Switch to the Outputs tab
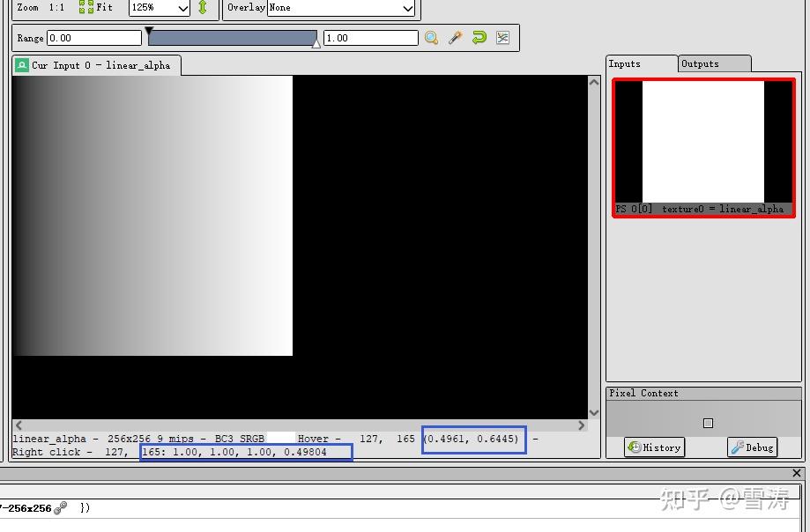Viewport: 810px width, 532px height. [x=713, y=63]
